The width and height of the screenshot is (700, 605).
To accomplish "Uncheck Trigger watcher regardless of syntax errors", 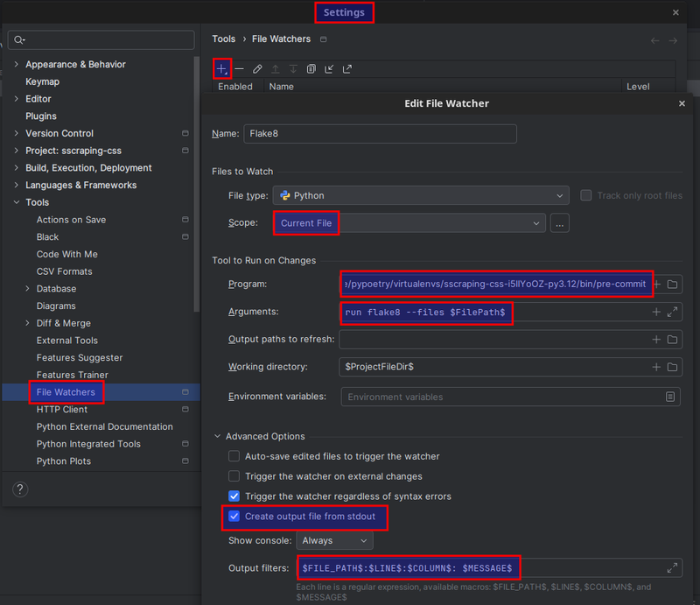I will [x=234, y=496].
